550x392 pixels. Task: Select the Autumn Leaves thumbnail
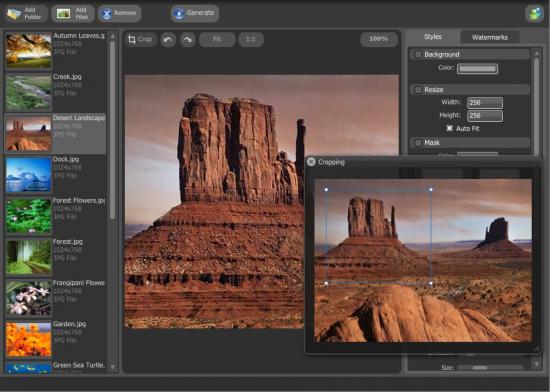[x=28, y=50]
